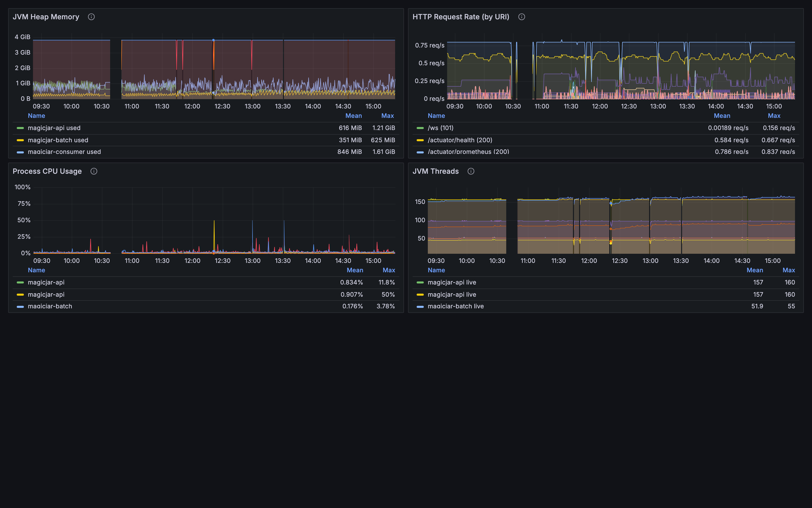Open the HTTP Request Rate (by URI) panel title
812x508 pixels.
[461, 17]
